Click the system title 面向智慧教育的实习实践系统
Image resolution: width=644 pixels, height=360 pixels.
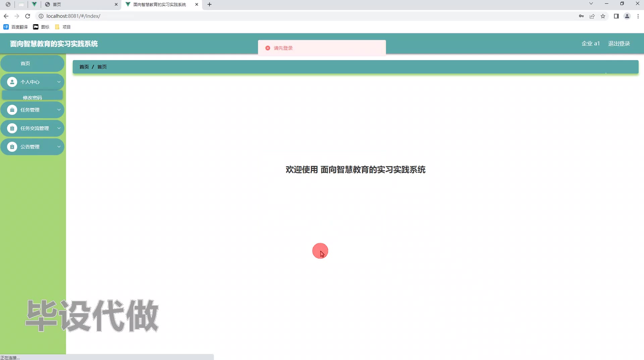[x=54, y=44]
